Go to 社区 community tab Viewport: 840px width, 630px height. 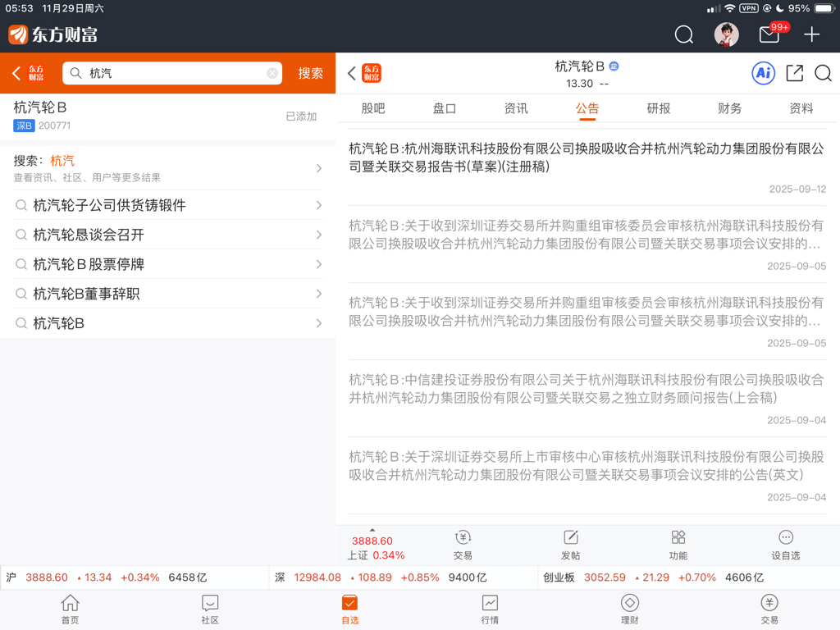[210, 609]
